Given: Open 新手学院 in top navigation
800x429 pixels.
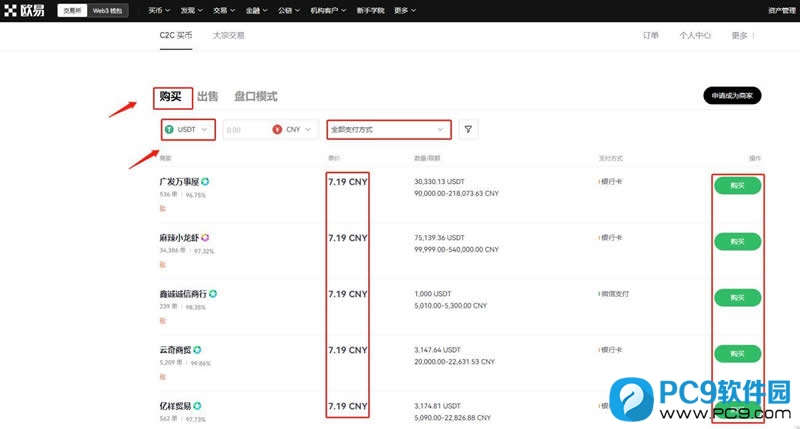Looking at the screenshot, I should (x=370, y=11).
